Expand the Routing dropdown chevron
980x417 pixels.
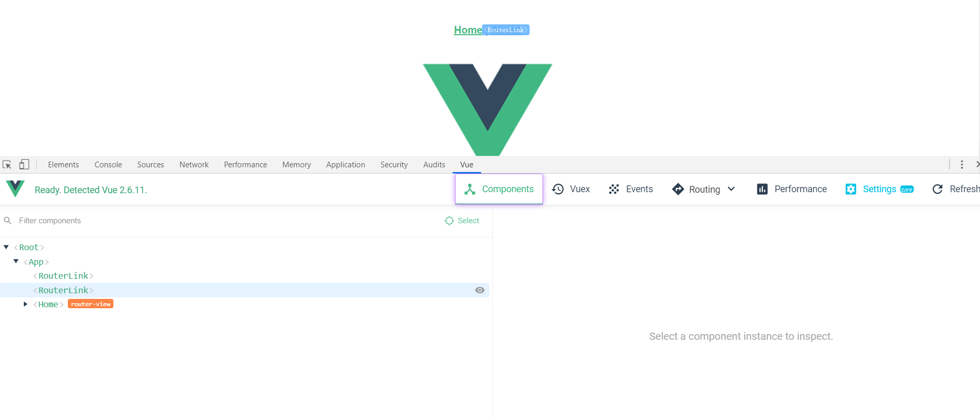click(731, 189)
